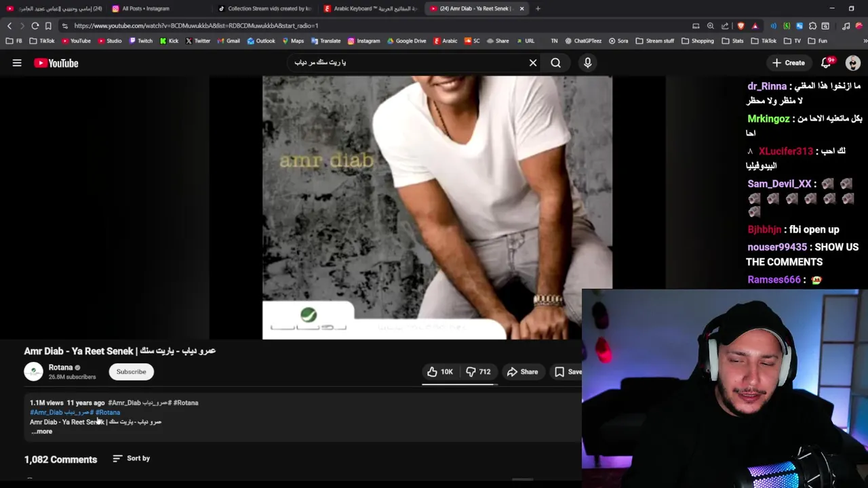Viewport: 868px width, 488px height.
Task: Open the TikTok bookmark after FB
Action: point(42,41)
